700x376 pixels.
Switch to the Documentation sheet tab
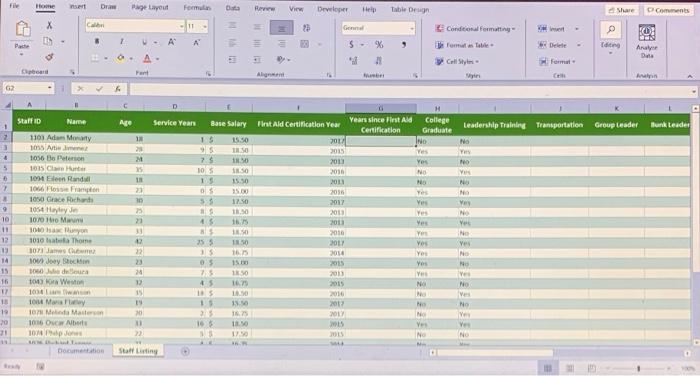click(x=80, y=351)
